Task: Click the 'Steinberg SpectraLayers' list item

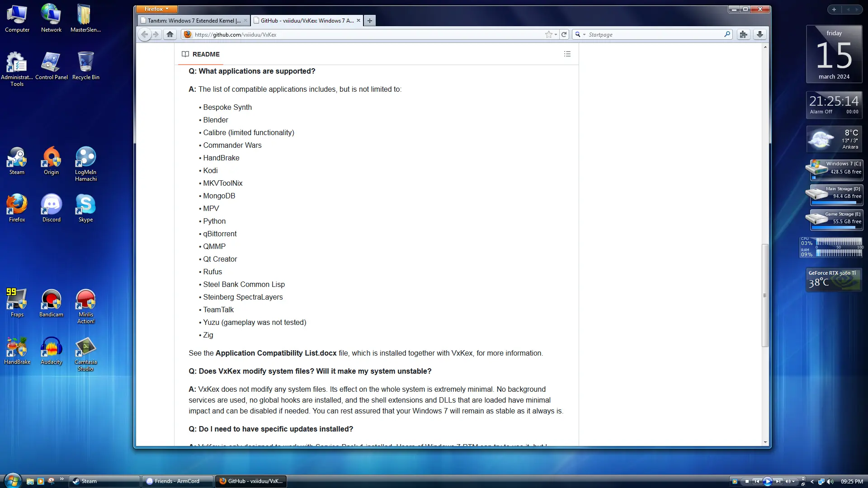Action: point(243,297)
